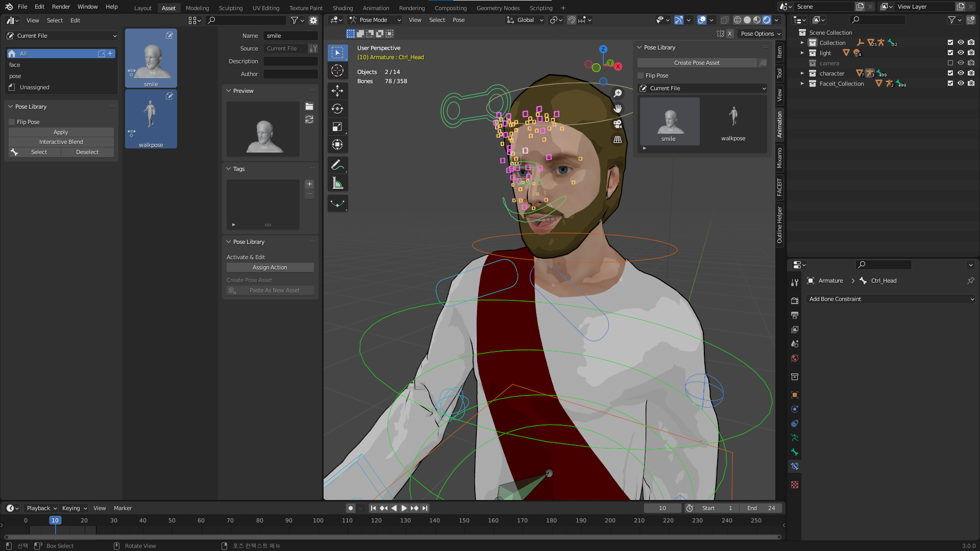
Task: Enable the camera collection checkbox
Action: click(x=950, y=63)
